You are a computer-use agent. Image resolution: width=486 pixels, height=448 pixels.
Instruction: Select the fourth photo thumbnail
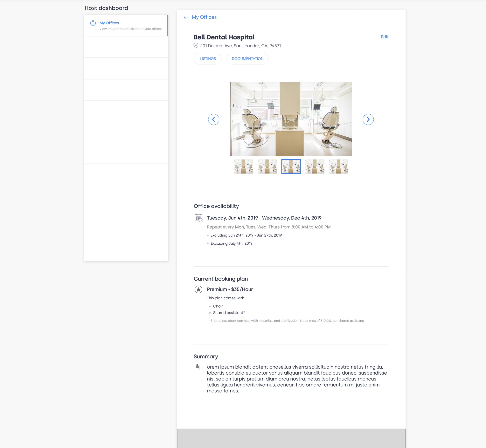tap(315, 166)
